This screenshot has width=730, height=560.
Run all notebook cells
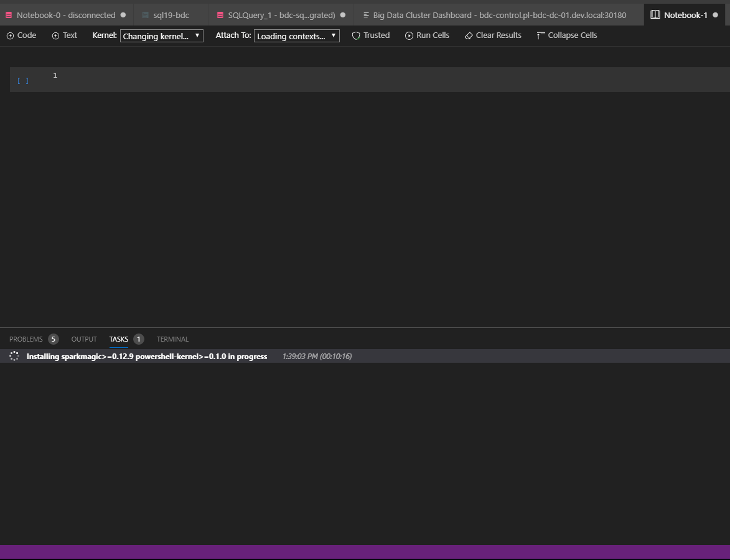427,35
